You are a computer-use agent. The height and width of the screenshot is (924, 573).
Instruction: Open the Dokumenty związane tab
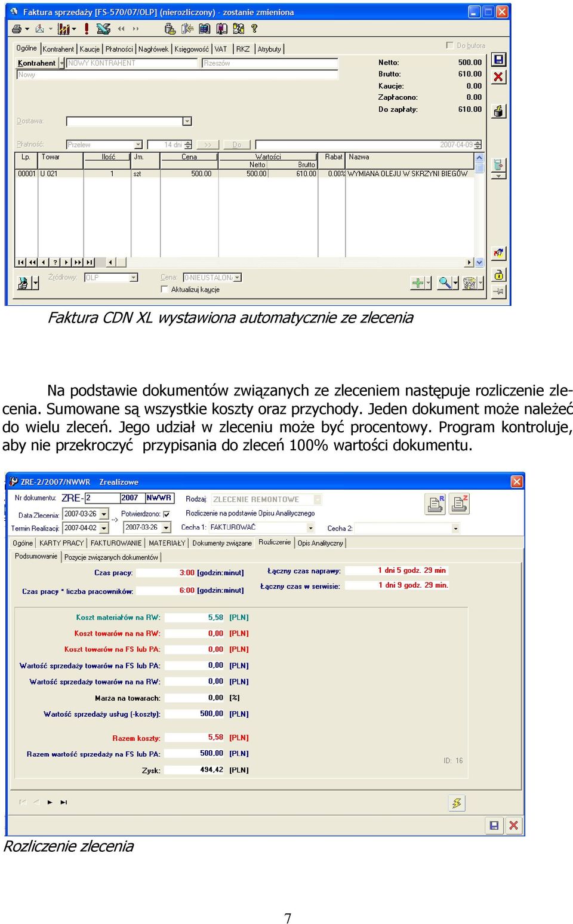pyautogui.click(x=222, y=543)
